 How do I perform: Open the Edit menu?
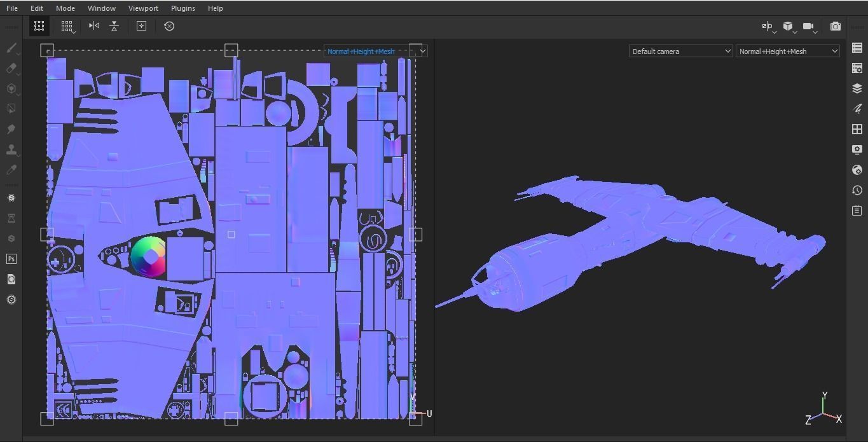click(37, 8)
